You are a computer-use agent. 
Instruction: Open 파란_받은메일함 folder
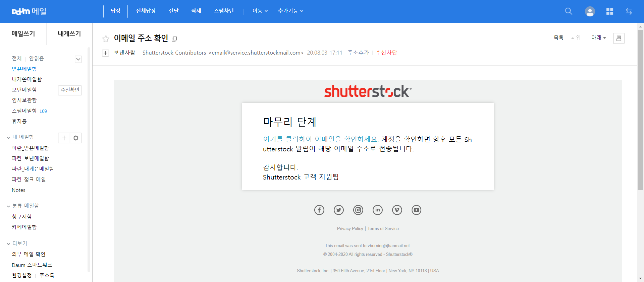(x=30, y=148)
